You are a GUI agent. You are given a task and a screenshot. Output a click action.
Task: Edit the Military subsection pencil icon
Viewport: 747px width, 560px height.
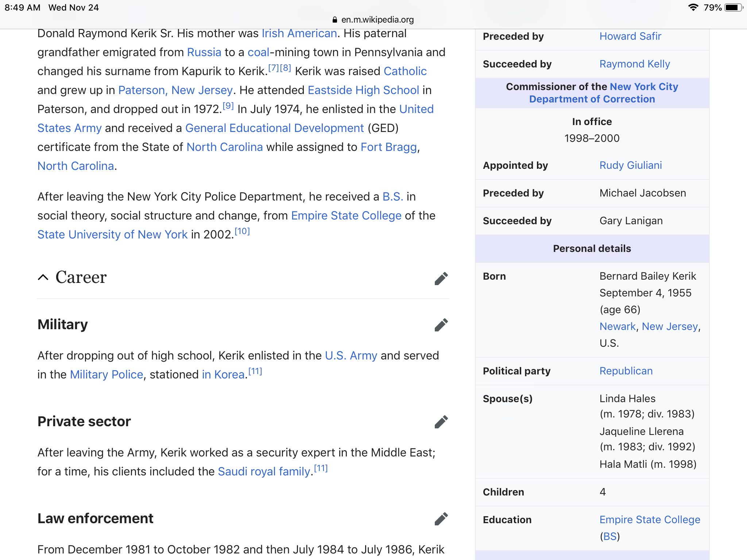pos(441,324)
